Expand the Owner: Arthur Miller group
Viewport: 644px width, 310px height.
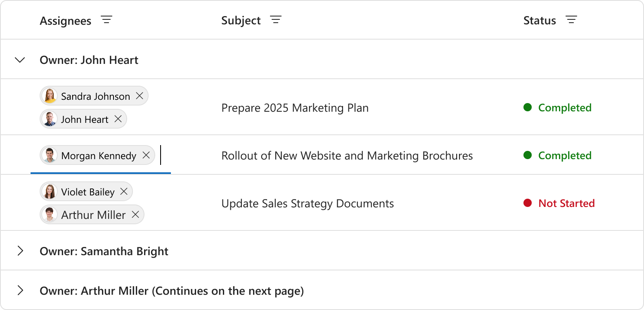click(x=20, y=290)
